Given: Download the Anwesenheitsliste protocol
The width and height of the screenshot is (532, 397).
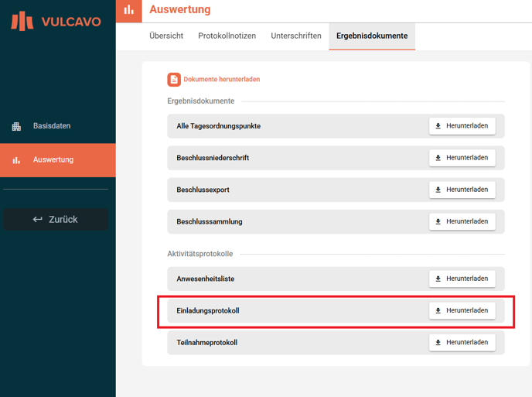Looking at the screenshot, I should point(462,279).
